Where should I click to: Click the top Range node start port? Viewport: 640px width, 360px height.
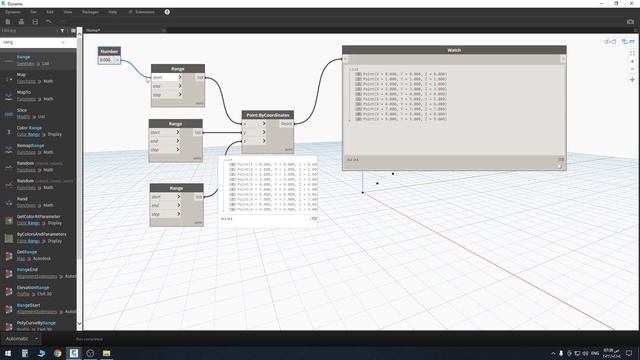point(167,77)
